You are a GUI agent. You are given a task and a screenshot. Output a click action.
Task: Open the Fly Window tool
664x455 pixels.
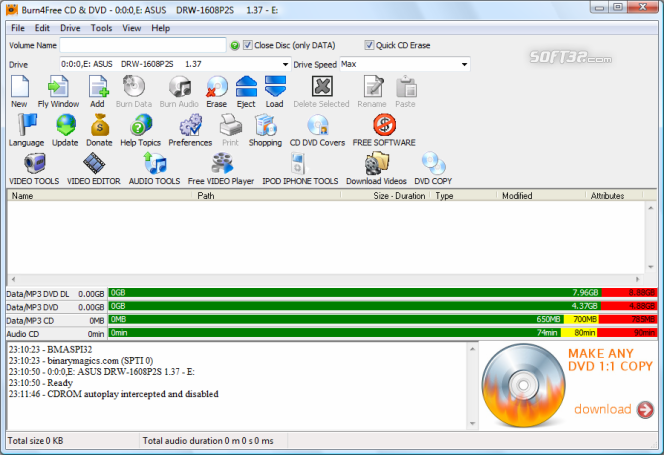tap(58, 88)
